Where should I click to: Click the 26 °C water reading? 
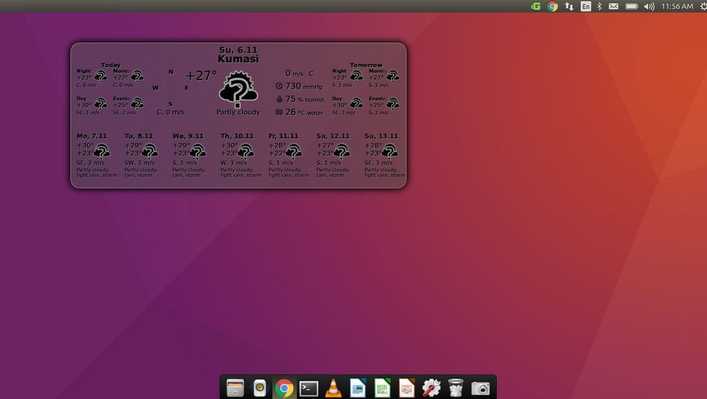299,112
